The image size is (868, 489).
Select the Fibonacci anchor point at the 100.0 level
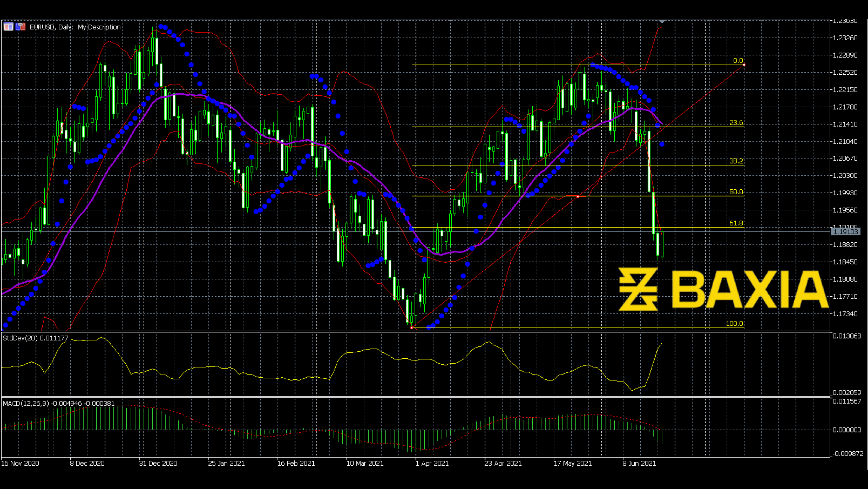(x=412, y=328)
